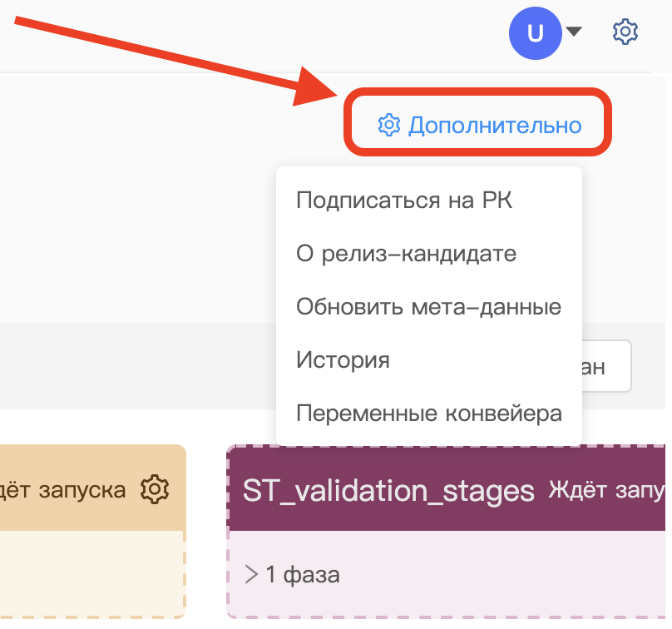This screenshot has width=672, height=629.
Task: Open the ST_validation_stages stage title
Action: coord(388,490)
